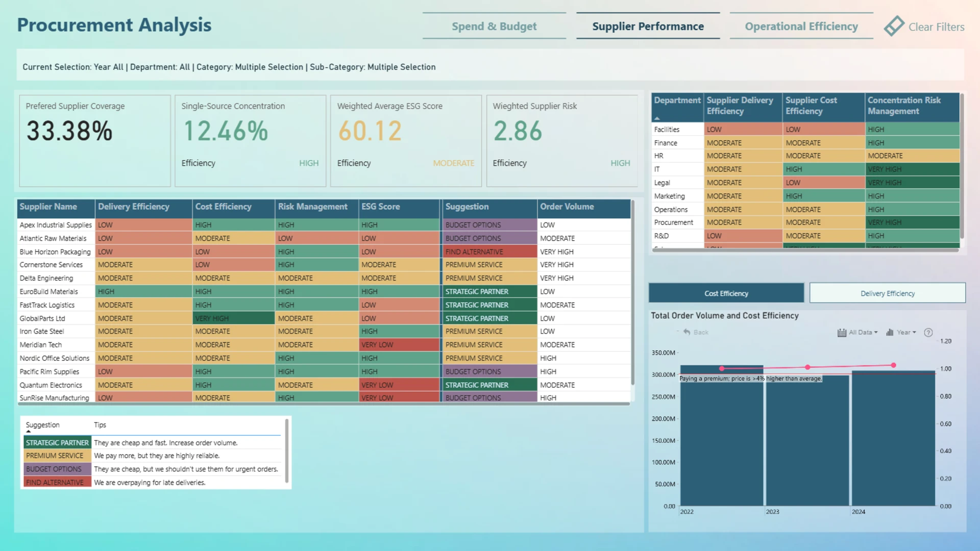
Task: Expand the Year granularity dropdown
Action: (x=901, y=333)
